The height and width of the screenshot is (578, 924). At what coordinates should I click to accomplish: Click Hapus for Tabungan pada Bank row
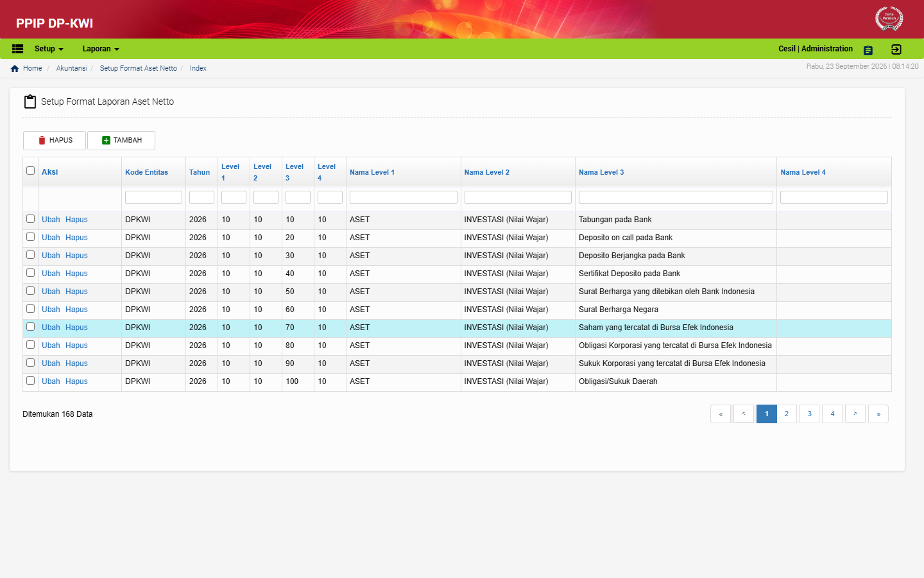(76, 220)
